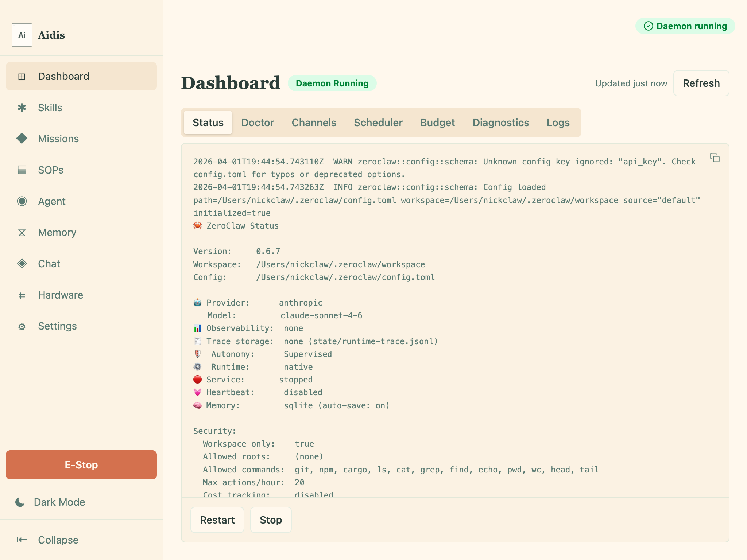Switch to the Doctor tab
The image size is (747, 560).
(x=258, y=122)
